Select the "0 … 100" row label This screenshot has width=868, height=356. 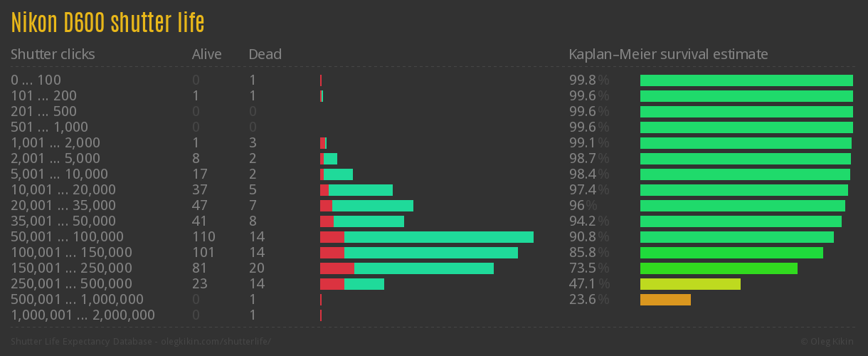pos(36,80)
